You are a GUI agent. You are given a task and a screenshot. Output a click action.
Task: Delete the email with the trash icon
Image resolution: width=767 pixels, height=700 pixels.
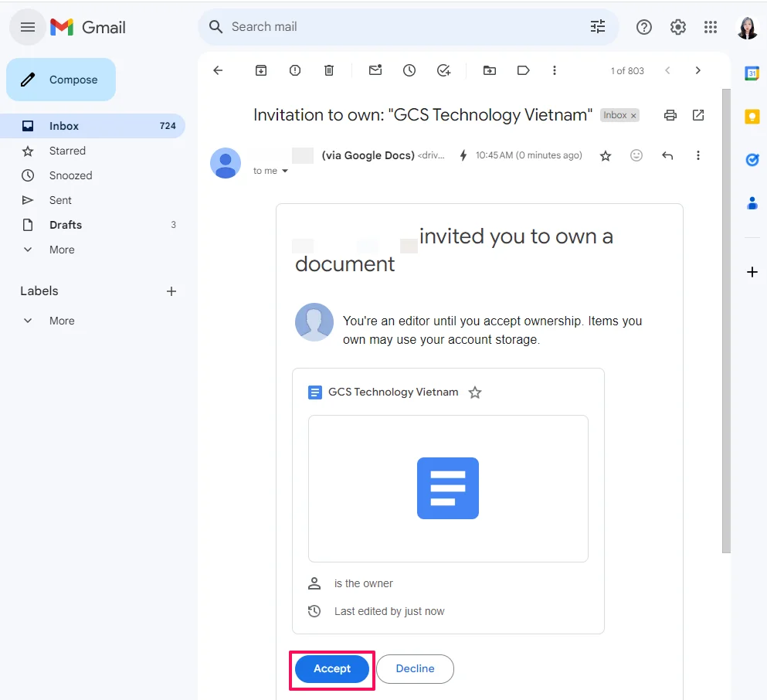click(x=329, y=70)
